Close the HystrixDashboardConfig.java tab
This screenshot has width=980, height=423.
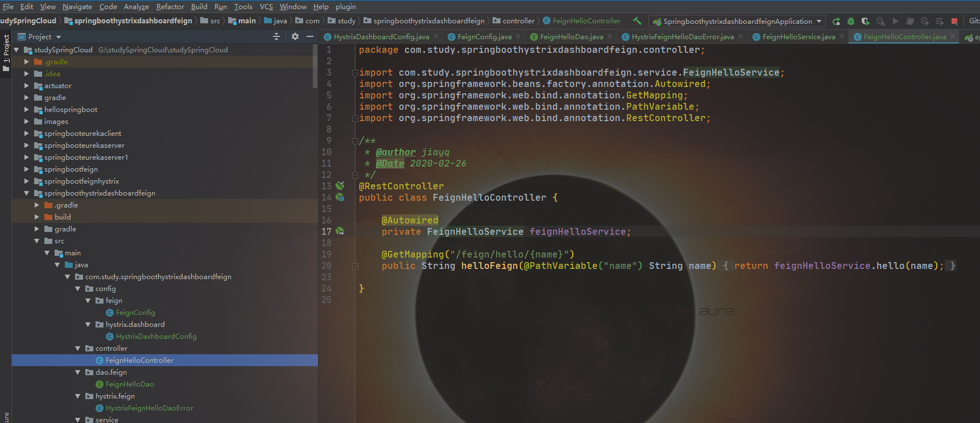coord(436,36)
